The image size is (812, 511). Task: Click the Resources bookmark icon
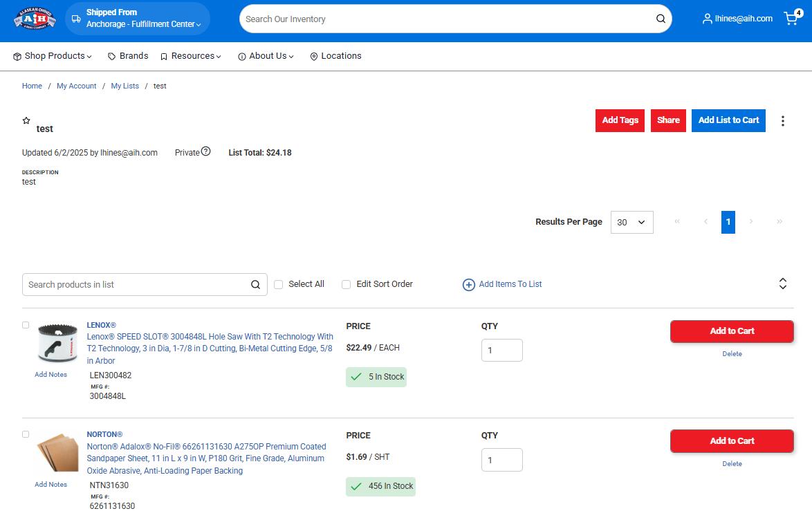[x=164, y=57]
